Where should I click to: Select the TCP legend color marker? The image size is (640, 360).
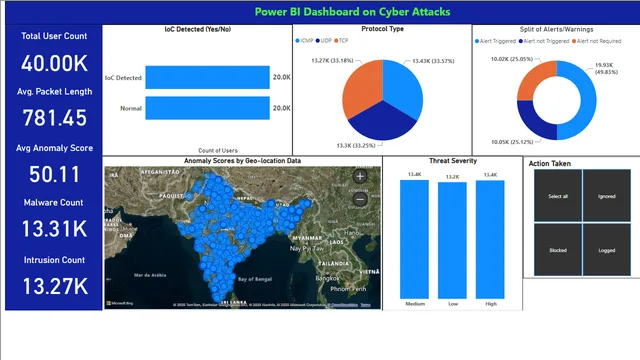click(x=336, y=40)
